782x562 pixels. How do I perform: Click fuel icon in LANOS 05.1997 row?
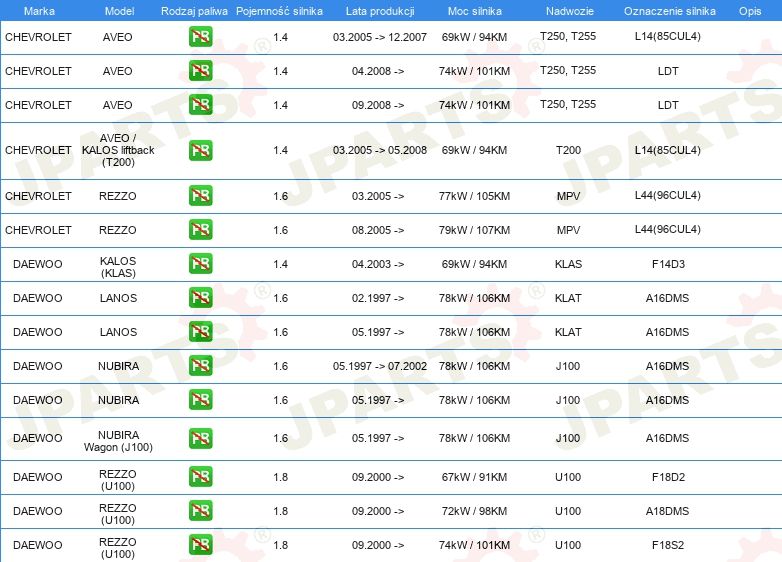[200, 332]
